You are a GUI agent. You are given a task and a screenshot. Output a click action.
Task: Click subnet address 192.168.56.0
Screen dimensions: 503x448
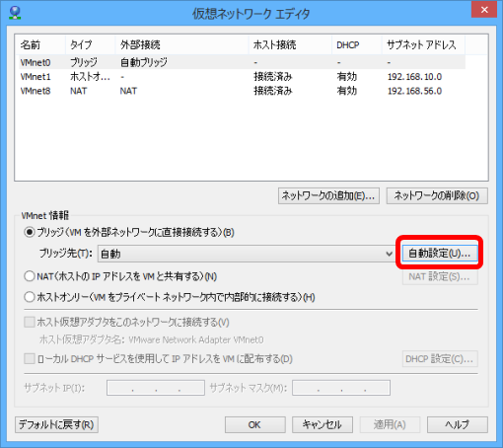(x=414, y=91)
